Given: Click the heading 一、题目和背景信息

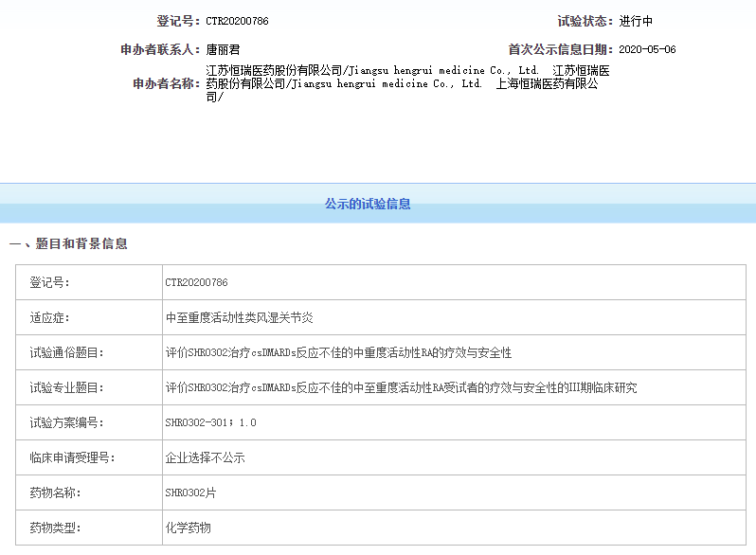Looking at the screenshot, I should pyautogui.click(x=68, y=243).
